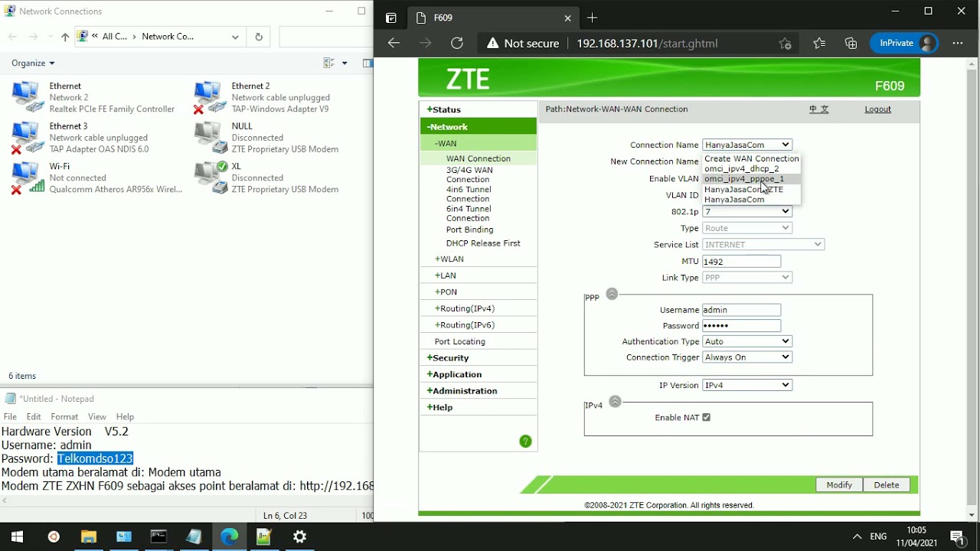
Task: Open Notepad File menu
Action: (x=10, y=416)
